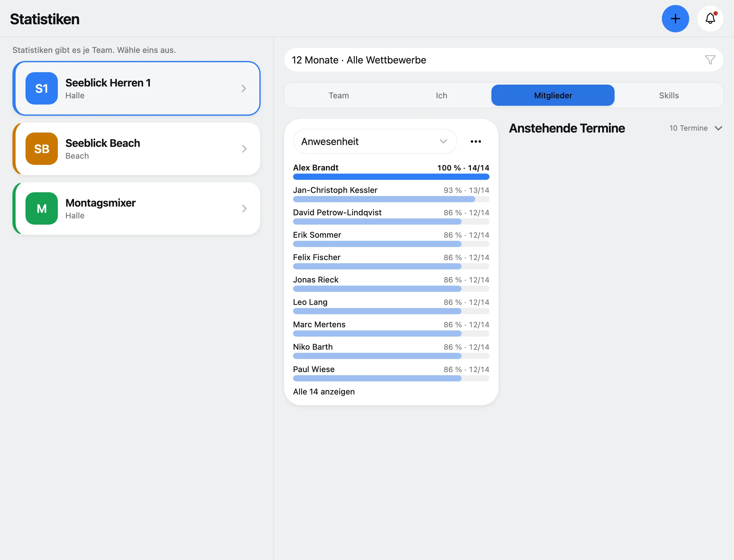Click the Marc Mertens row name
This screenshot has height=560, width=734.
click(319, 324)
